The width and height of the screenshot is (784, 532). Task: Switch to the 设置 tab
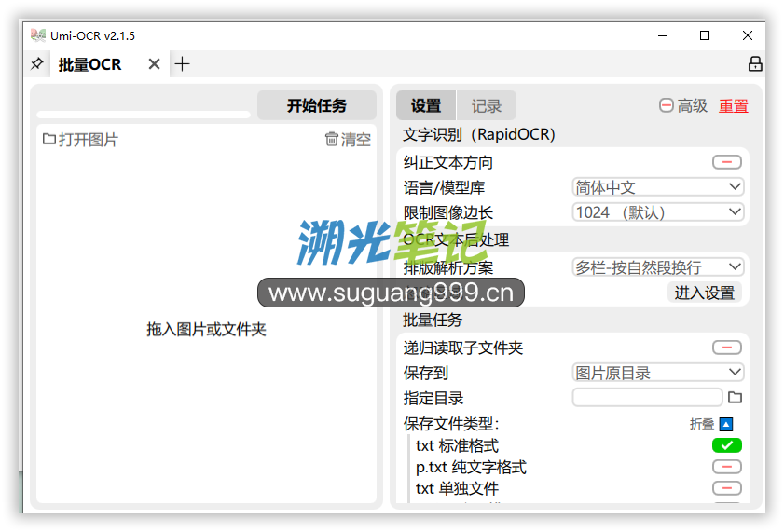[426, 105]
